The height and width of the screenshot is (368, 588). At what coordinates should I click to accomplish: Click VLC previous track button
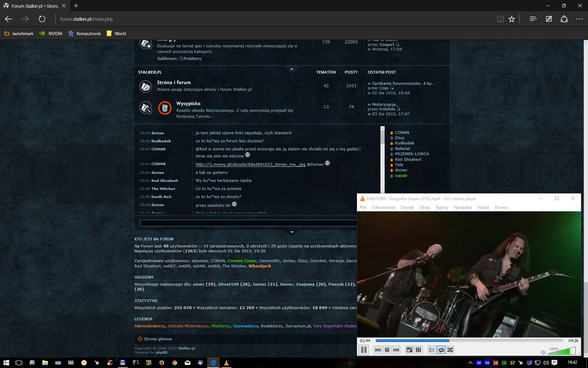coord(378,350)
